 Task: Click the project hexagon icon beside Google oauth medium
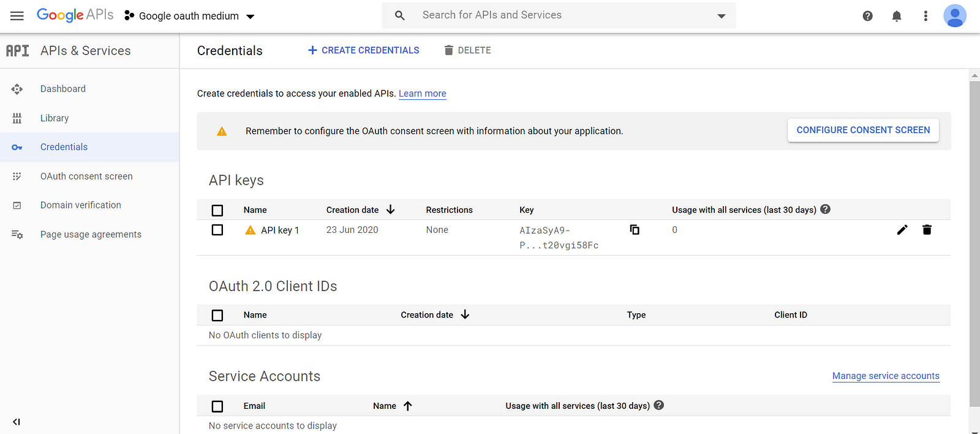click(x=129, y=15)
